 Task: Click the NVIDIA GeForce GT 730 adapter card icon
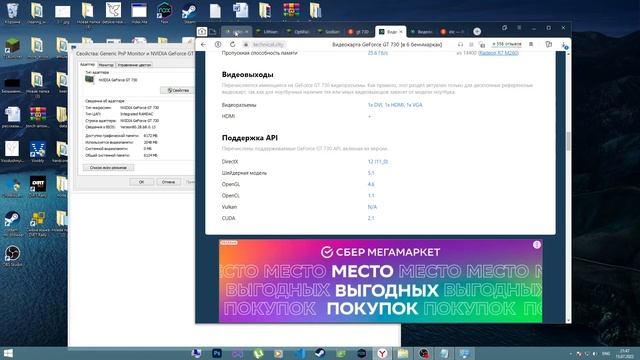tap(89, 80)
